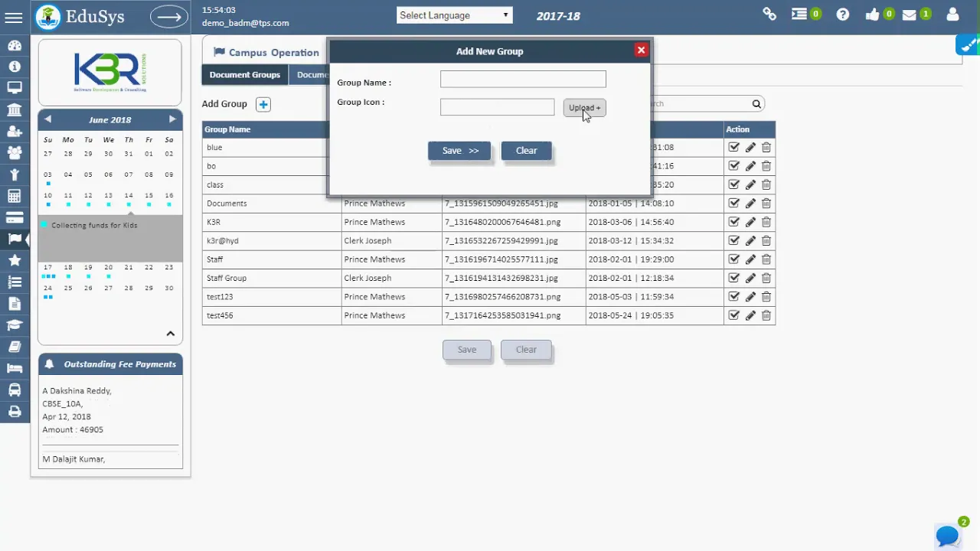Click the arrow toggle next to EduSys

point(168,16)
